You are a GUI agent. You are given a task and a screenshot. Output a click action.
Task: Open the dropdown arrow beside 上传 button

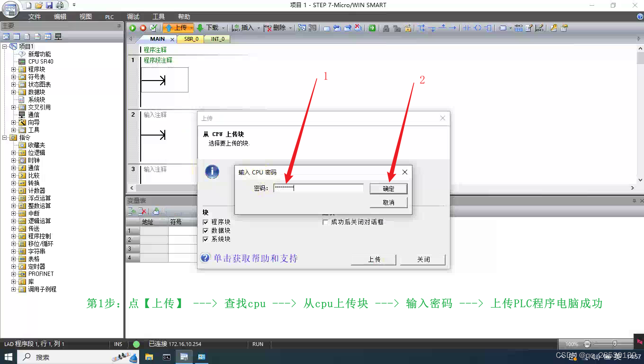[191, 28]
